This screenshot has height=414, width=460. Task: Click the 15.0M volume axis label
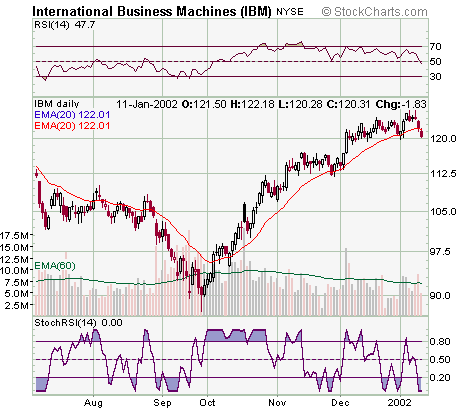(x=15, y=247)
